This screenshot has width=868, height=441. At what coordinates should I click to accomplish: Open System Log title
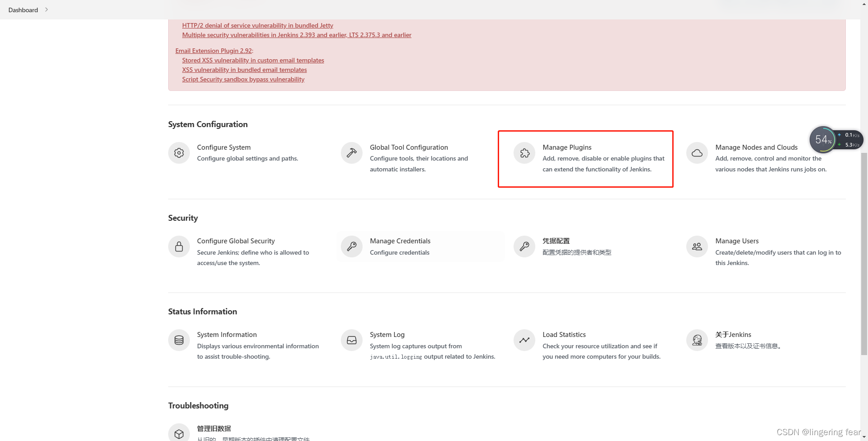click(x=387, y=335)
